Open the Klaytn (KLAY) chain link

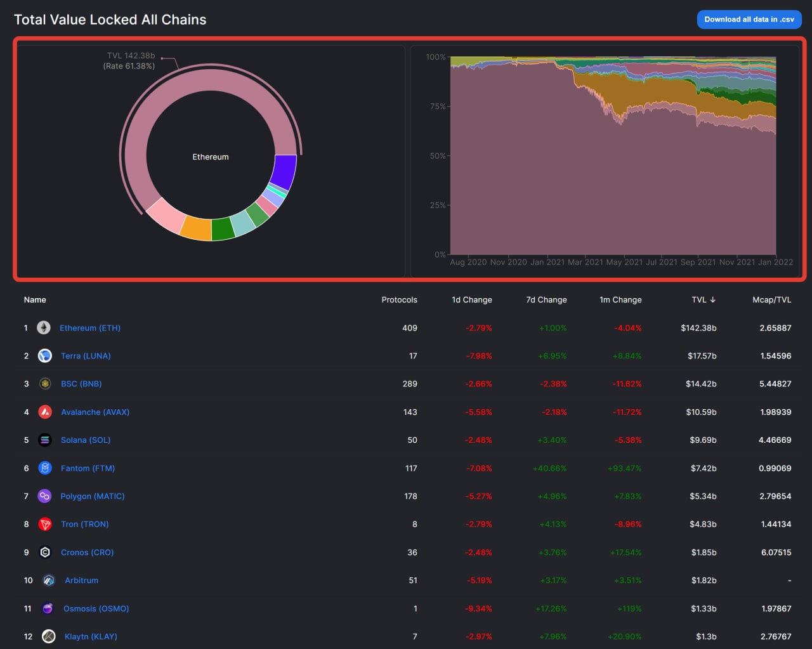[x=91, y=636]
